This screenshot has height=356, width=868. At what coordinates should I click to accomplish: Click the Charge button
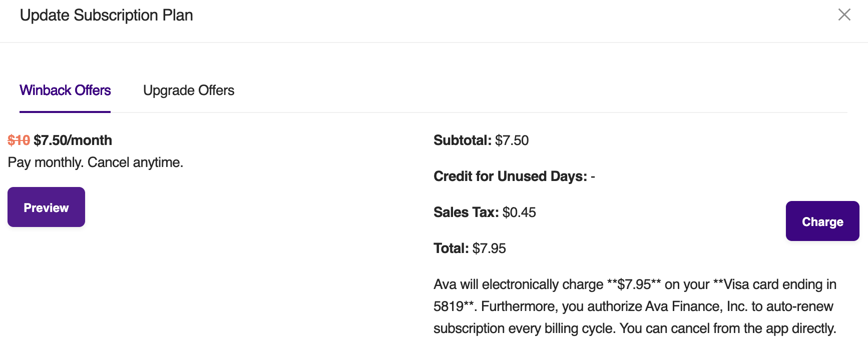click(822, 221)
